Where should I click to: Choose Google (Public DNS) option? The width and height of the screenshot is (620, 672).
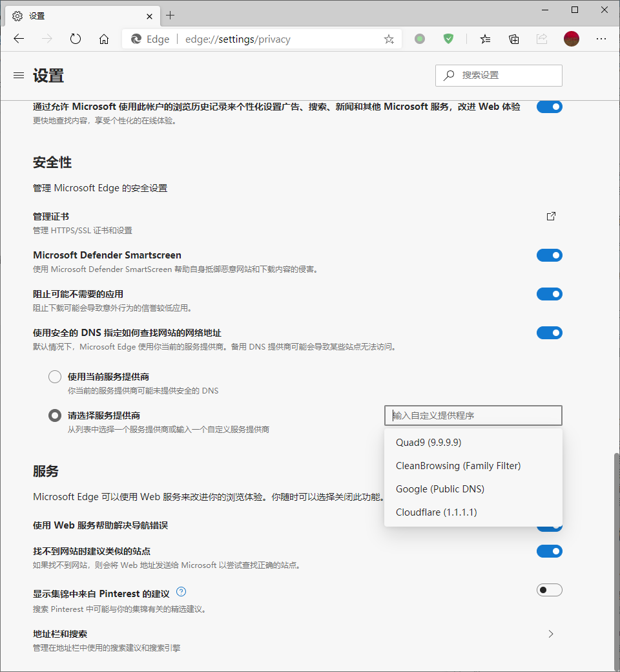coord(473,489)
